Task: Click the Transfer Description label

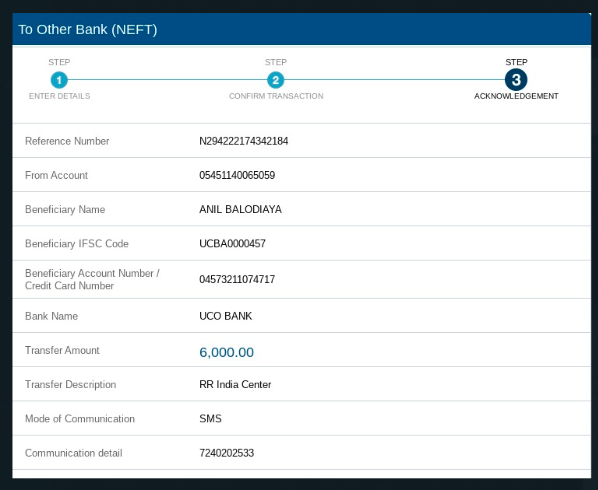Action: click(x=71, y=384)
